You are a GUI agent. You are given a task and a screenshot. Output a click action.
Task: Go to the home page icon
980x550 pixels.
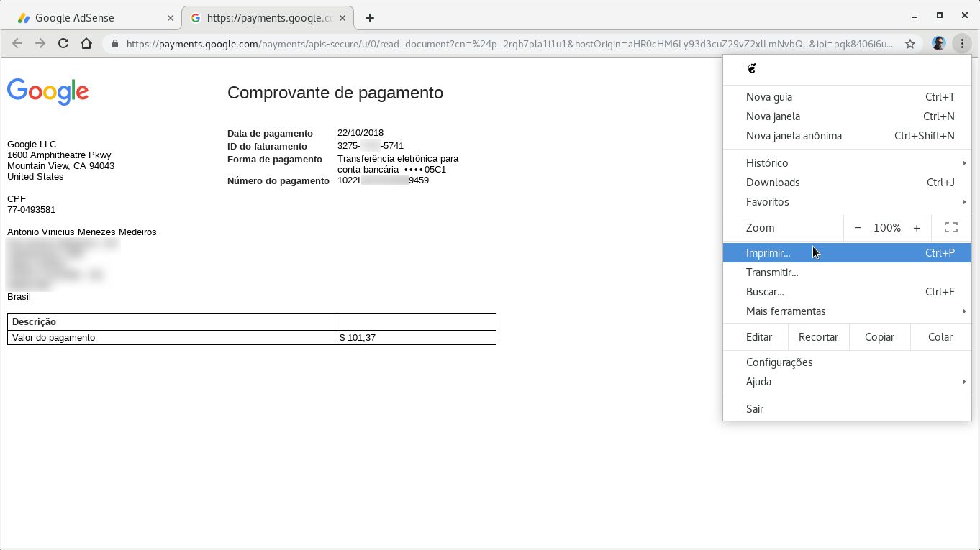tap(86, 44)
